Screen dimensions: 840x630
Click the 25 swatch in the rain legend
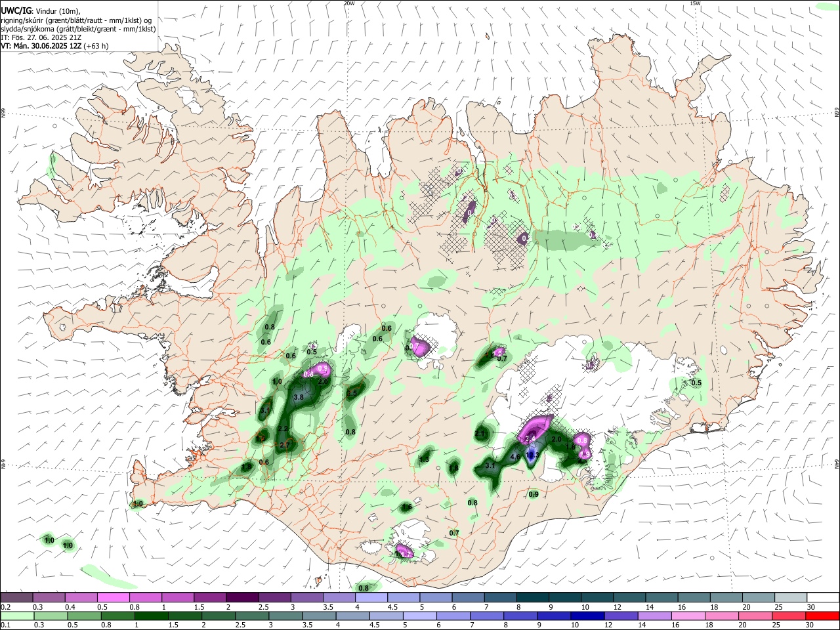pyautogui.click(x=789, y=616)
